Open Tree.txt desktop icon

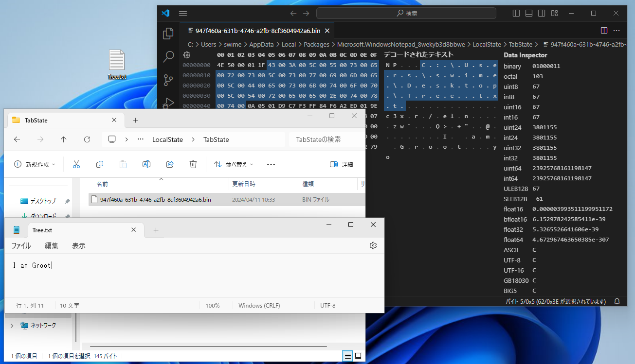pos(117,65)
